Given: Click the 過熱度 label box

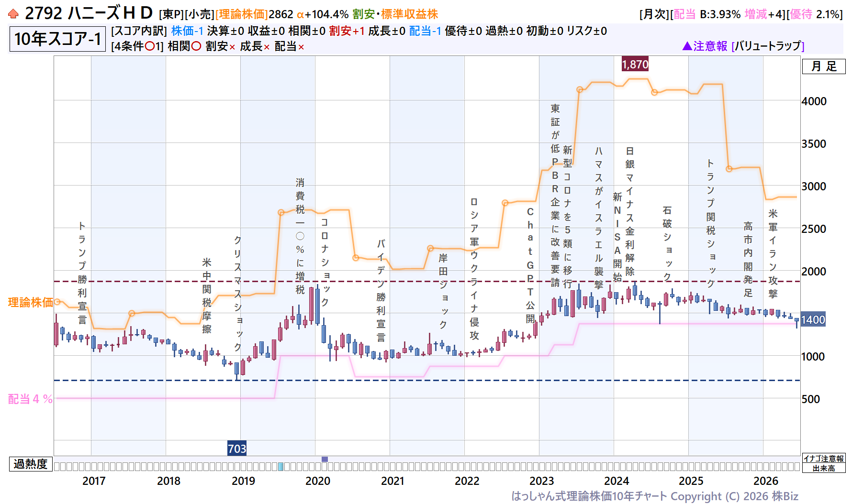Looking at the screenshot, I should click(x=31, y=464).
